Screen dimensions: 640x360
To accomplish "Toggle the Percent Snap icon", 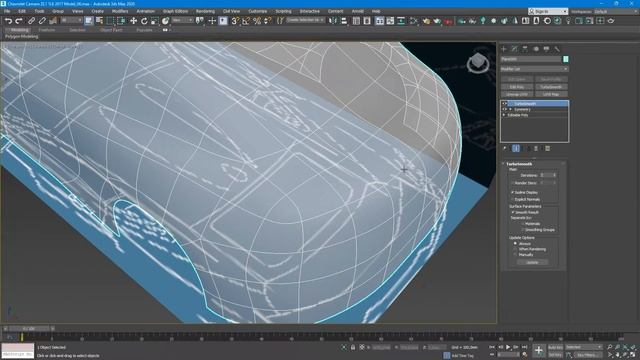I will (257, 21).
